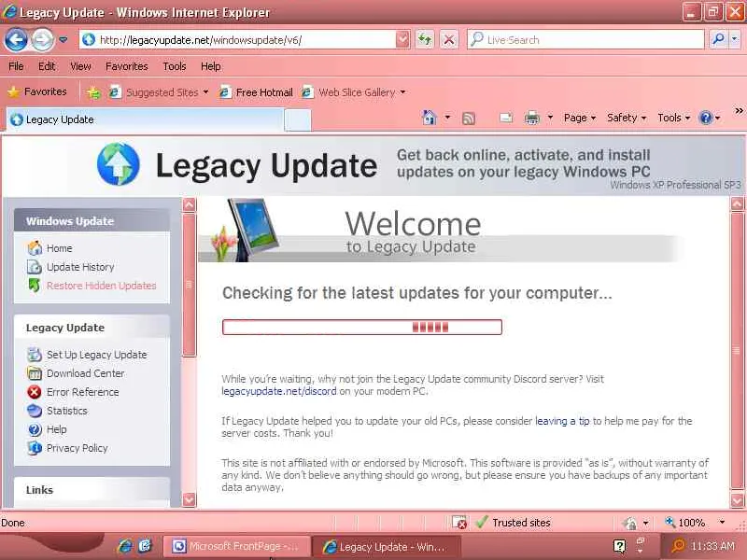Click the Live Search magnifier button
This screenshot has width=747, height=560.
pos(718,40)
